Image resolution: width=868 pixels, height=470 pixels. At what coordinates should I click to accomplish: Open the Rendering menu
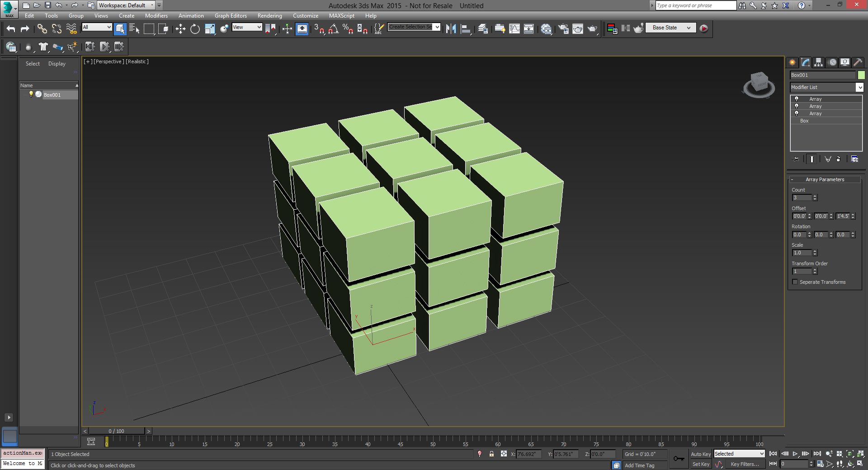269,16
